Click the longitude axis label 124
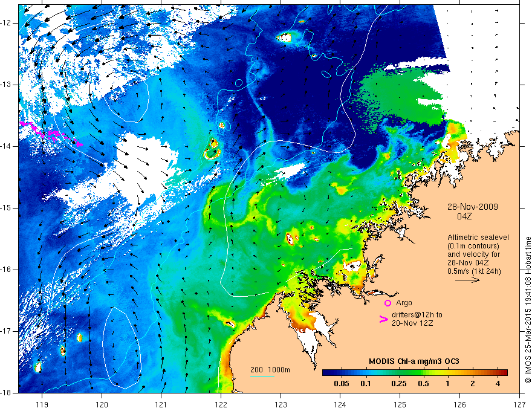The image size is (532, 411). coord(340,404)
